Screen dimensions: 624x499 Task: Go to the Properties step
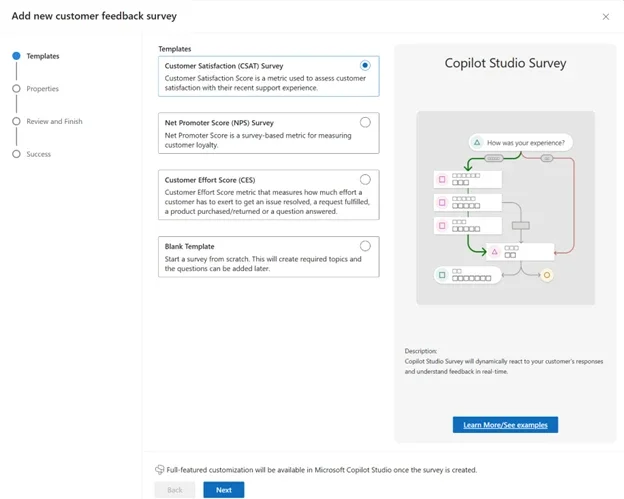[x=42, y=89]
